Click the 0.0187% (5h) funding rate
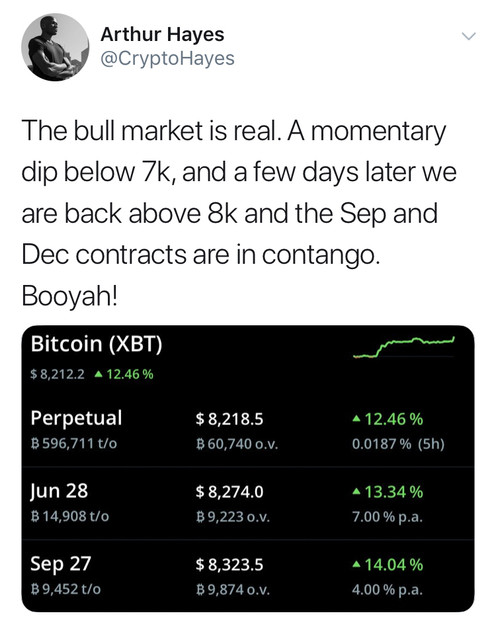Image resolution: width=496 pixels, height=640 pixels. coord(398,444)
